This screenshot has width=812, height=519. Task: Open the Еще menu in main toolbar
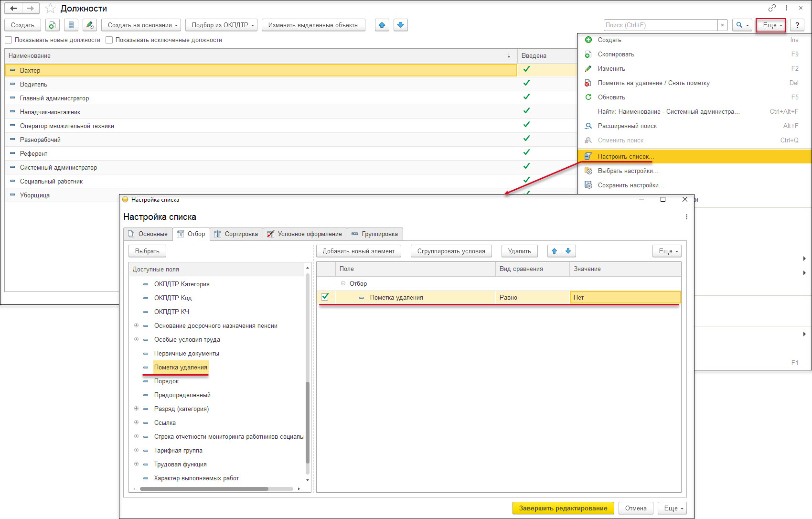[x=771, y=25]
